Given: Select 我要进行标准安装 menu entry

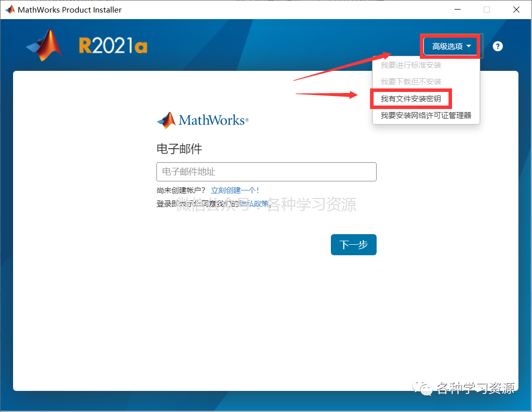Looking at the screenshot, I should click(x=410, y=65).
